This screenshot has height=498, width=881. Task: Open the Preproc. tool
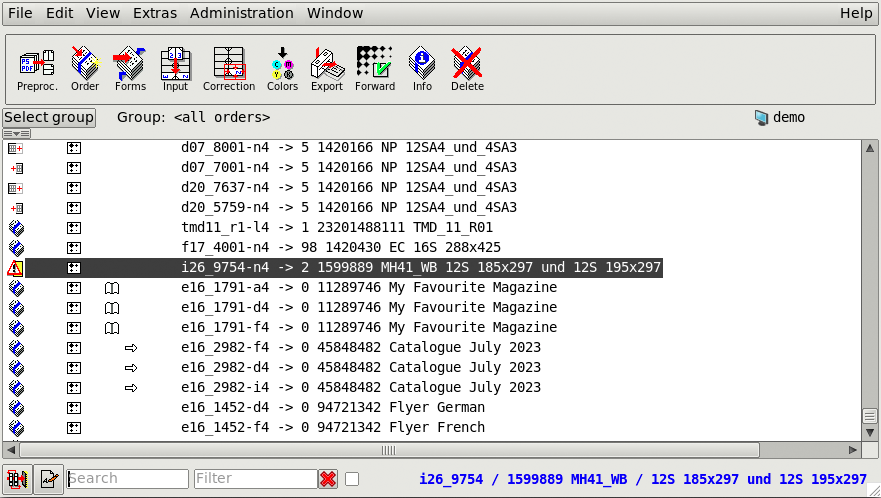(37, 70)
